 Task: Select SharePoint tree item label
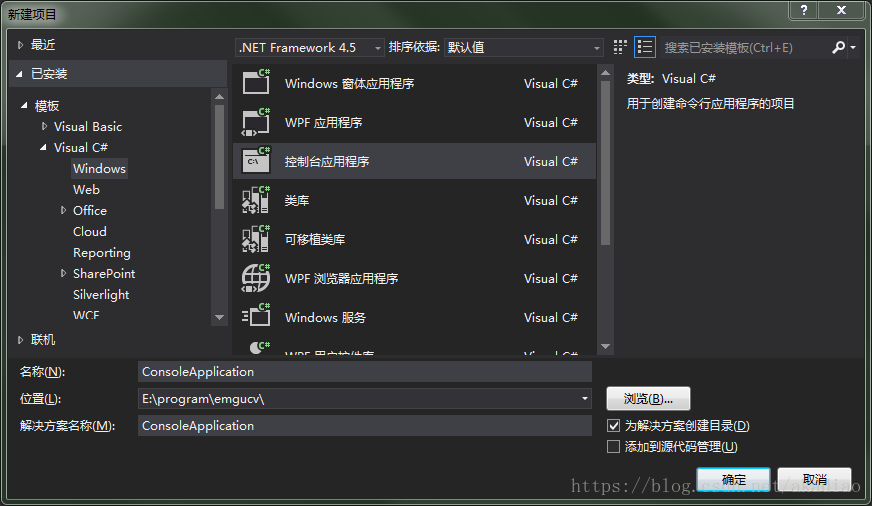(x=104, y=274)
